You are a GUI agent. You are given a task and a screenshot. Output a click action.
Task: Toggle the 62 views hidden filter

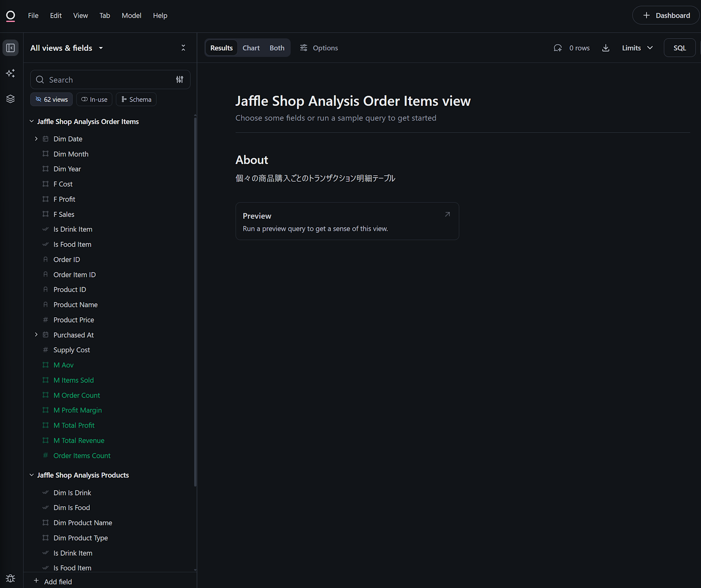(x=52, y=100)
